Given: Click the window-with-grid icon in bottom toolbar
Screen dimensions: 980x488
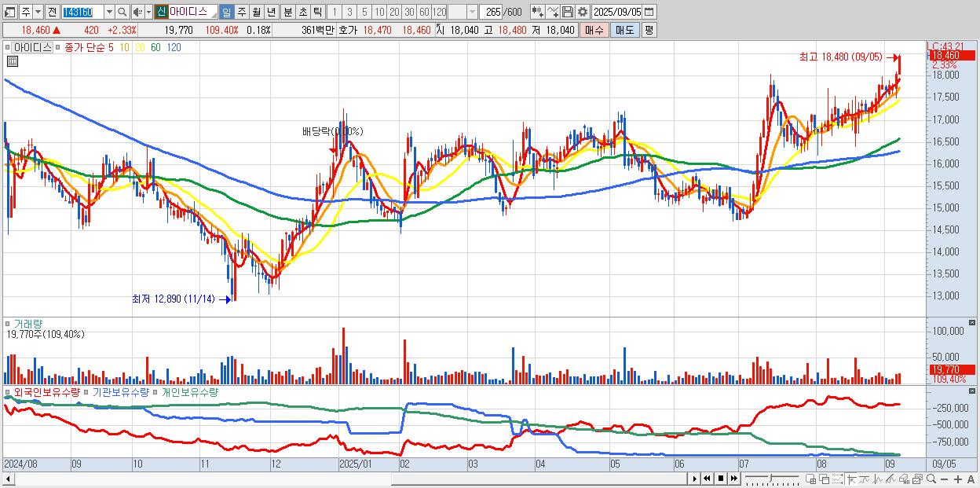Looking at the screenshot, I should 810,479.
